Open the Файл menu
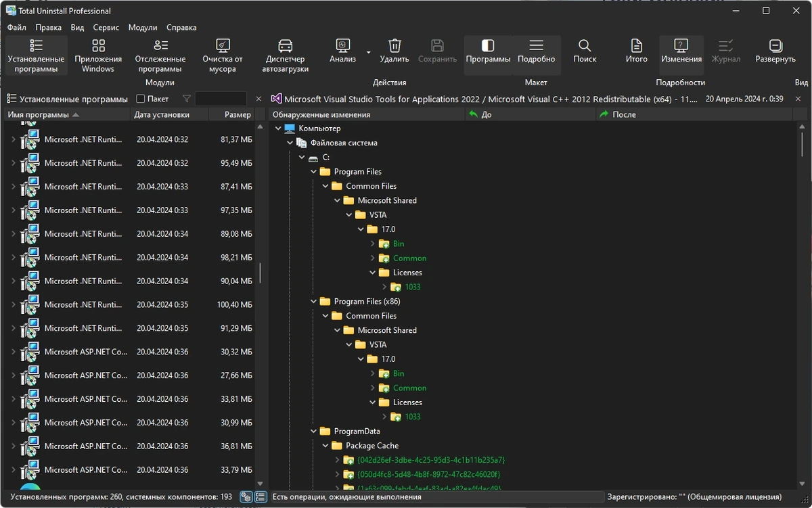Image resolution: width=812 pixels, height=508 pixels. [17, 28]
